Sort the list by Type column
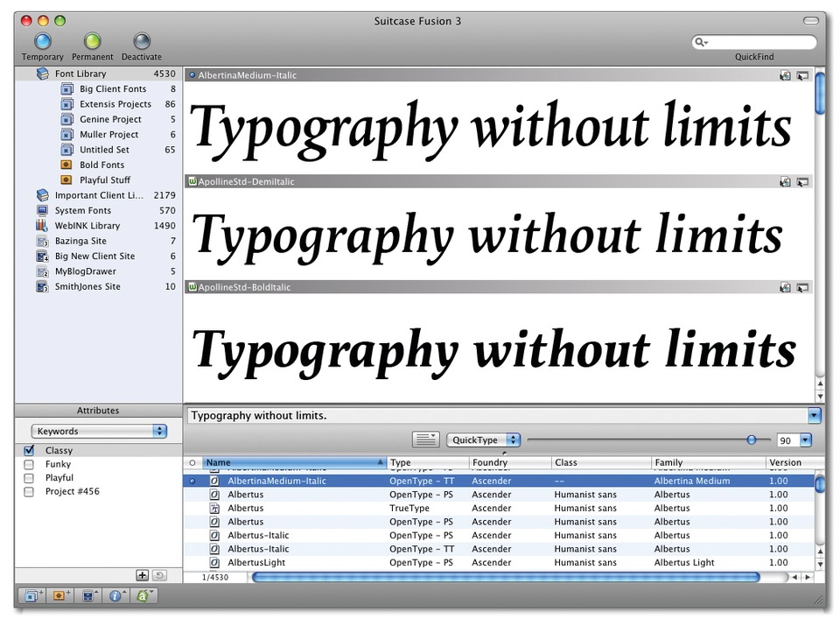840x640 pixels. (x=428, y=462)
